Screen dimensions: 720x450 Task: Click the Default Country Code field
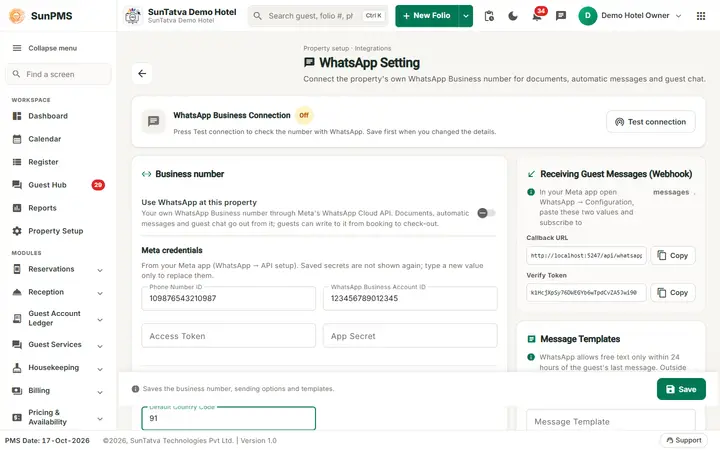click(x=228, y=418)
